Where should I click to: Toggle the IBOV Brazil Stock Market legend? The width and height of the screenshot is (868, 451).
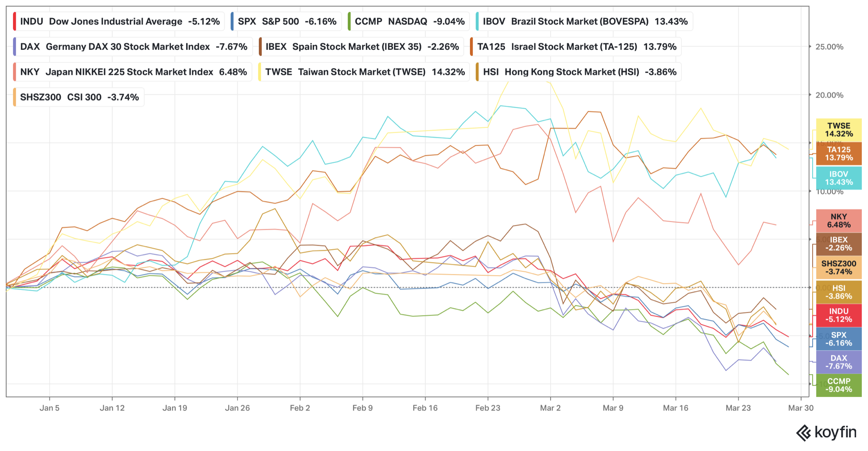584,22
